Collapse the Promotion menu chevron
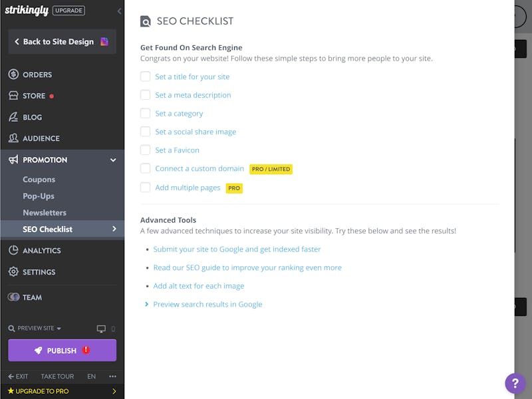The image size is (532, 399). [x=113, y=160]
